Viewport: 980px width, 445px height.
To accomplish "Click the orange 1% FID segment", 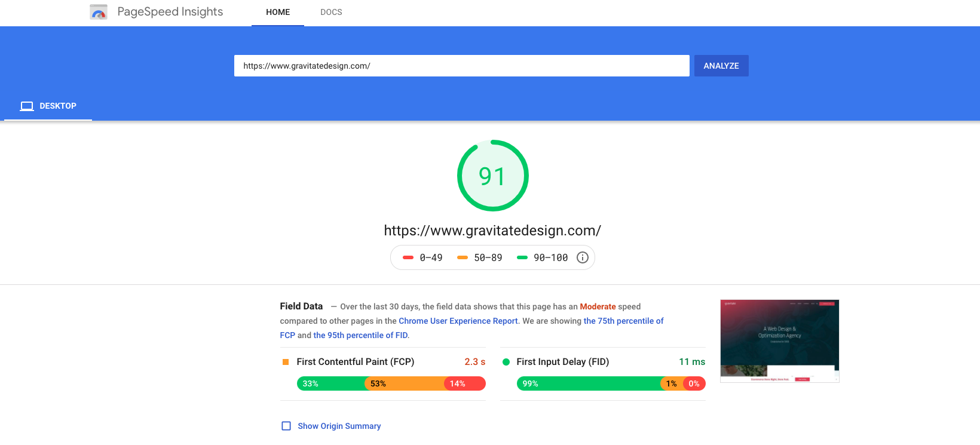I will (672, 383).
